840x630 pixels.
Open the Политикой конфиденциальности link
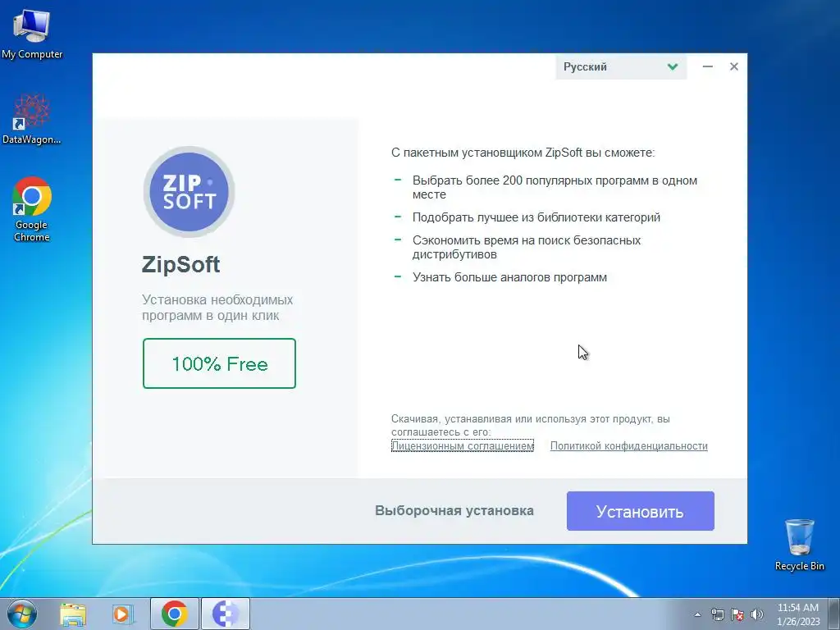point(629,445)
